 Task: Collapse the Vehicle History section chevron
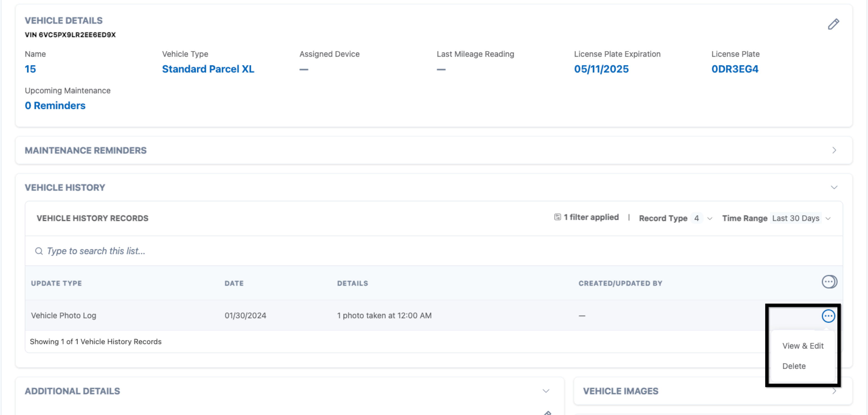click(x=834, y=188)
